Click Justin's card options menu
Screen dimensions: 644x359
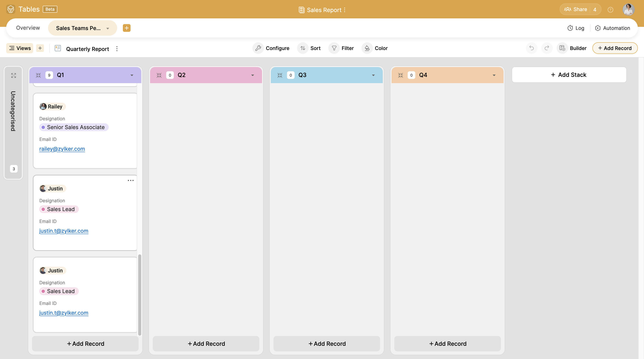click(x=131, y=181)
